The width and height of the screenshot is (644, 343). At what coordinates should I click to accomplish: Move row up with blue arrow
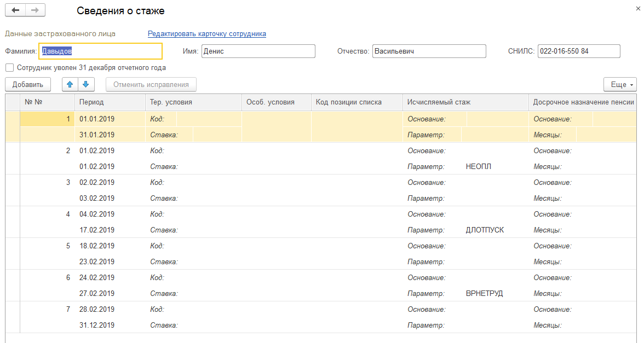[x=70, y=84]
